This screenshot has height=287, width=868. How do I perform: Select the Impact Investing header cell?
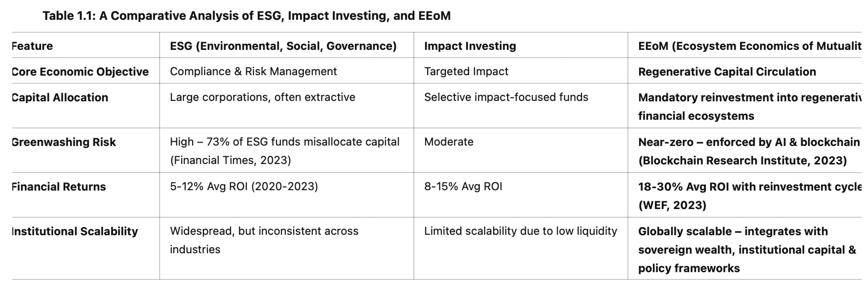(470, 46)
